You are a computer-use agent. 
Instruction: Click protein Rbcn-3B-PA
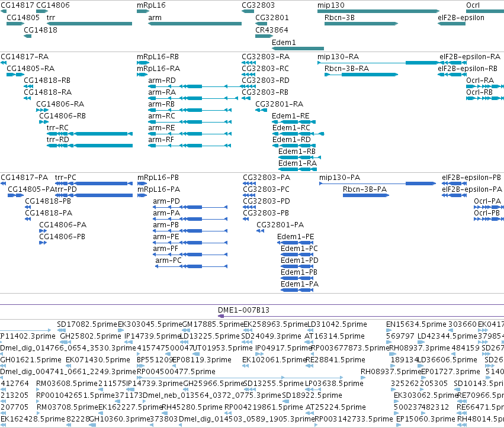(x=366, y=195)
